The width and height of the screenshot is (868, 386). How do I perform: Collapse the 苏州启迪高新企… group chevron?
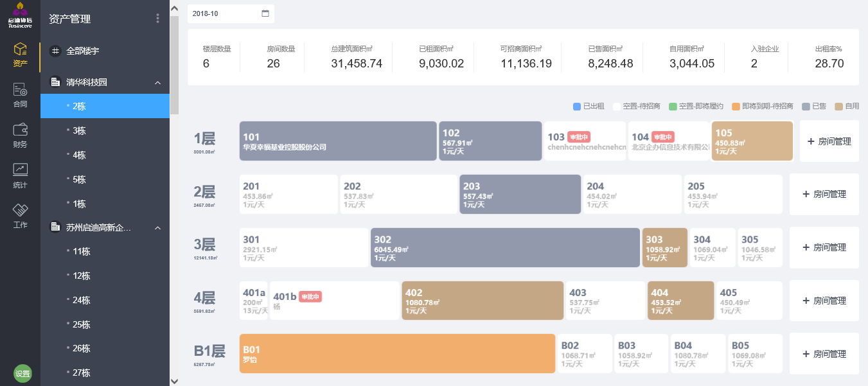(157, 228)
